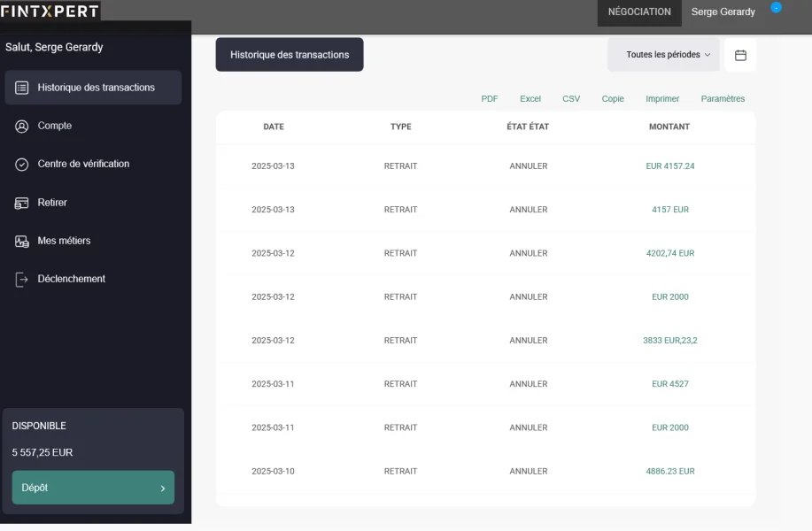Click the Mes métiers chart icon
The width and height of the screenshot is (812, 531).
point(22,241)
